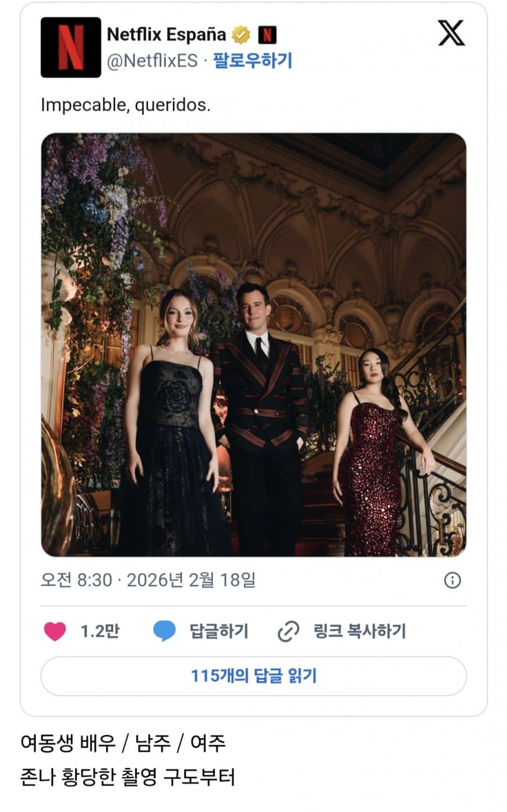Screen dimensions: 507x812
Task: Open the @NetflixES handle
Action: 152,61
